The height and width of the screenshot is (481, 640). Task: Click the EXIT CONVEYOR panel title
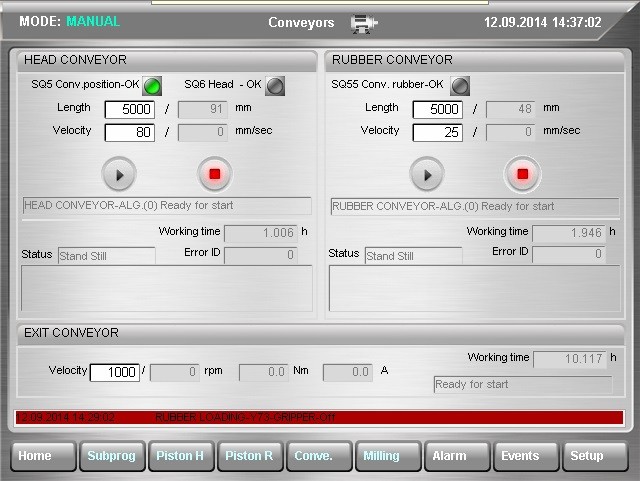tap(71, 333)
